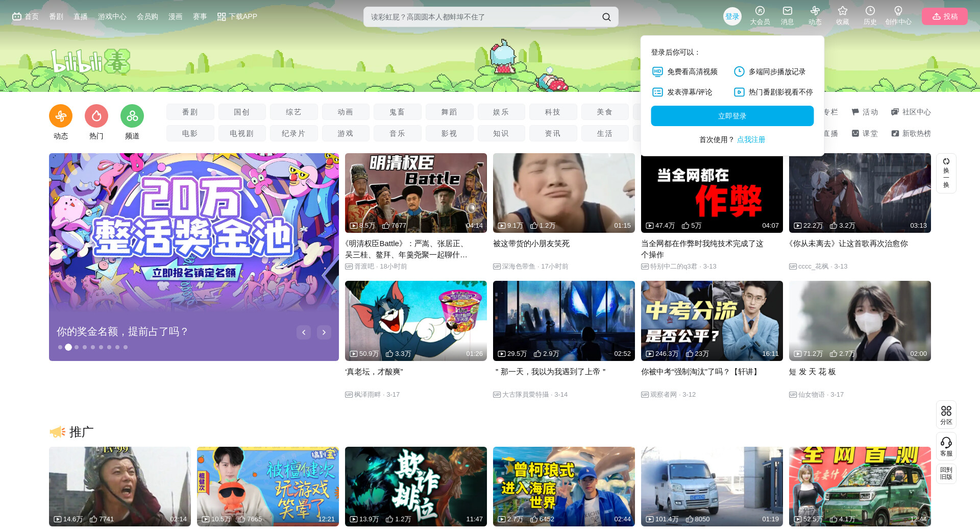Select the 电影 category button

(x=190, y=133)
